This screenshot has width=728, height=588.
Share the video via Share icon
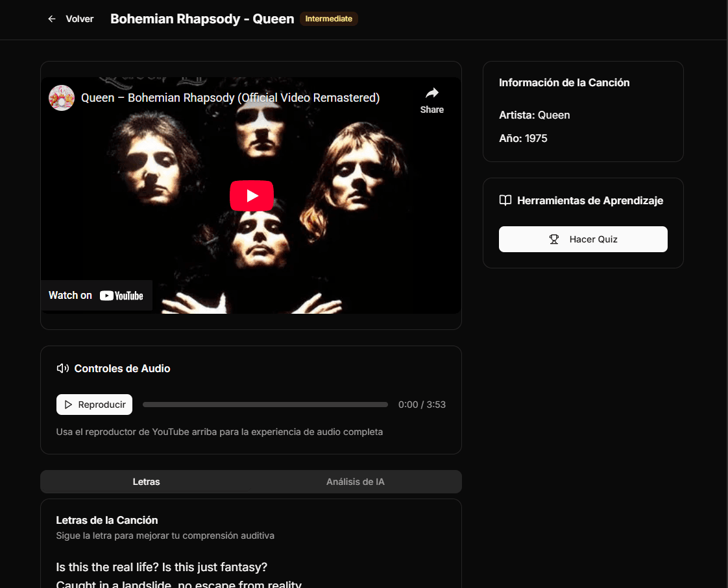click(x=431, y=100)
